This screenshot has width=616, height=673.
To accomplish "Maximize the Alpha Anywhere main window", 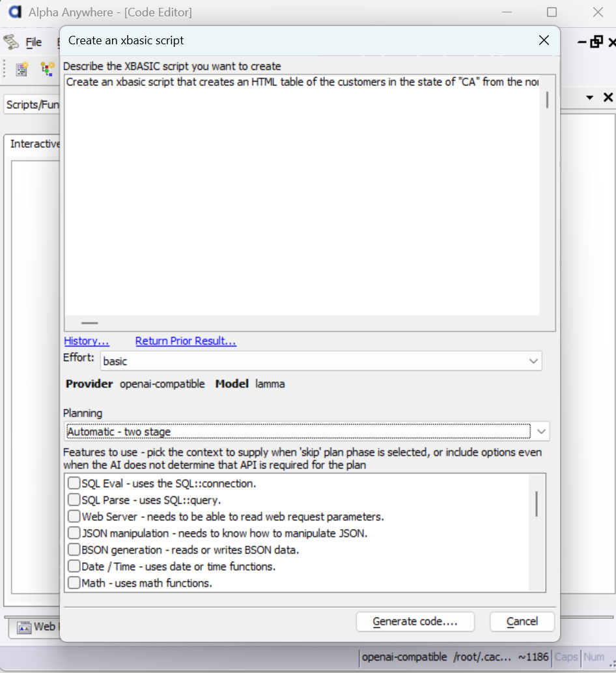I will point(552,12).
